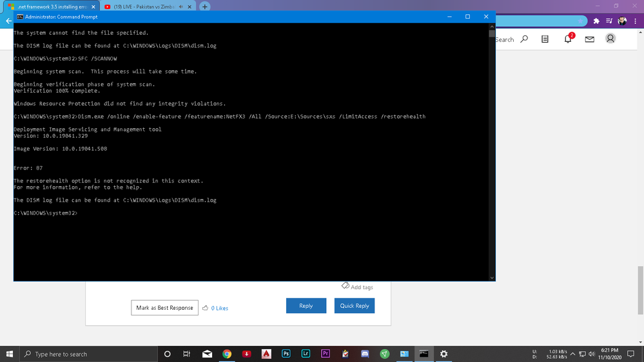The width and height of the screenshot is (644, 362).
Task: Open Settings gear on taskbar
Action: tap(444, 354)
